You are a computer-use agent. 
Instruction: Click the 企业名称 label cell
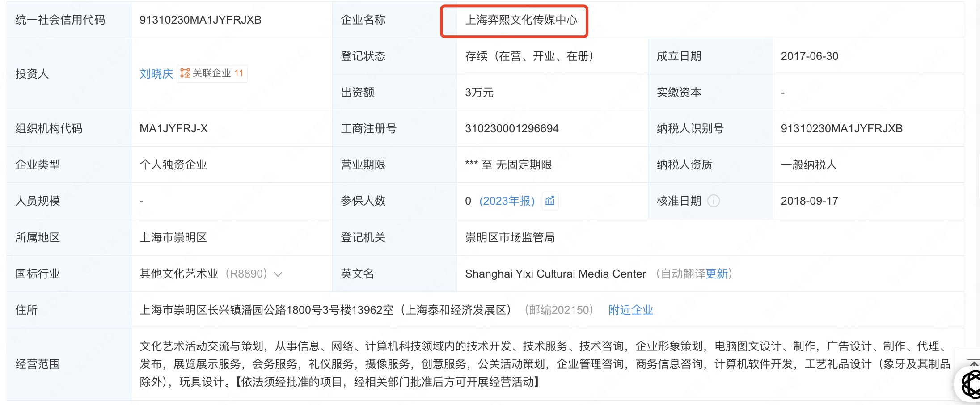394,20
